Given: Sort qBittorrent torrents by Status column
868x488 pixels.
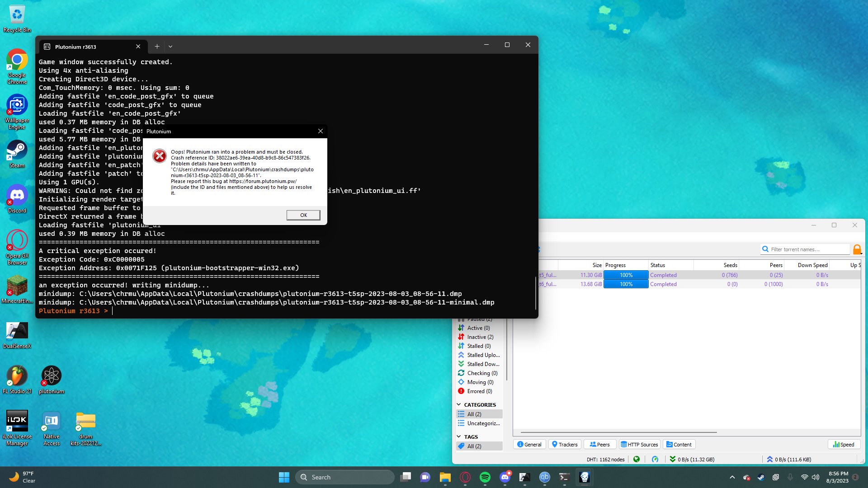Looking at the screenshot, I should click(x=671, y=265).
